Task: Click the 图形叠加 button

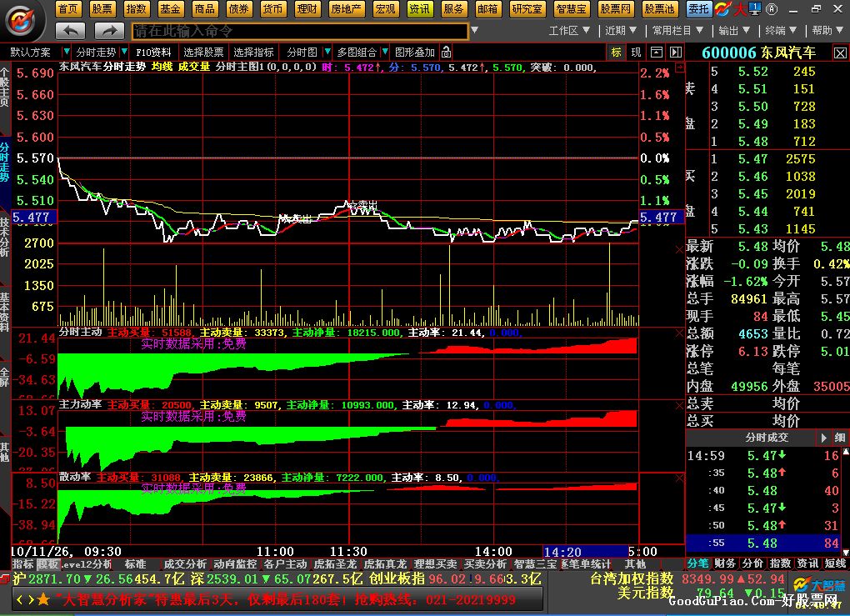Action: [415, 52]
